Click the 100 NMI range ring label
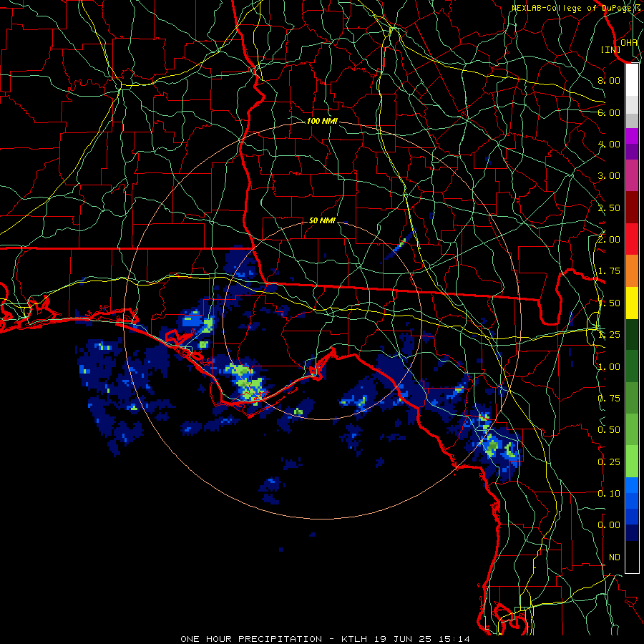This screenshot has width=644, height=644. click(322, 121)
